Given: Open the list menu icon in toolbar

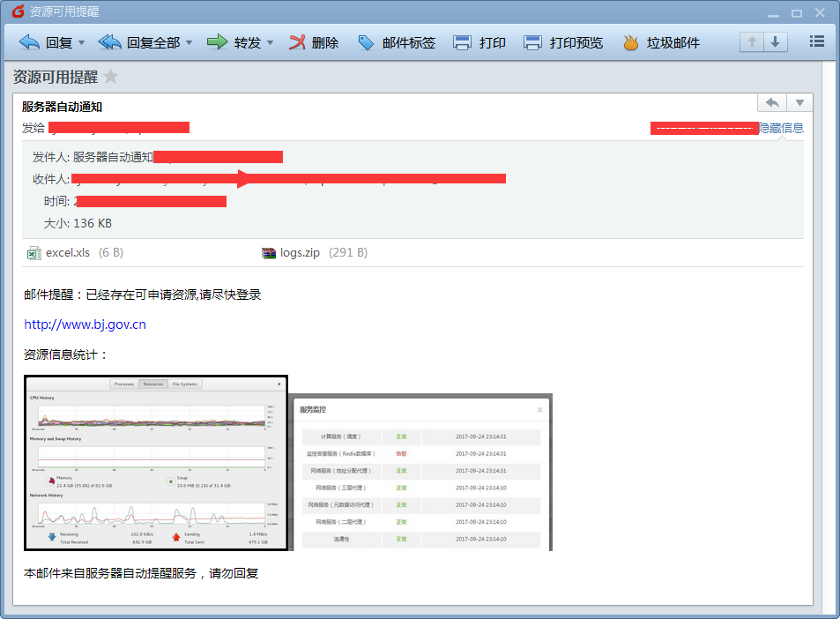Looking at the screenshot, I should pyautogui.click(x=817, y=41).
